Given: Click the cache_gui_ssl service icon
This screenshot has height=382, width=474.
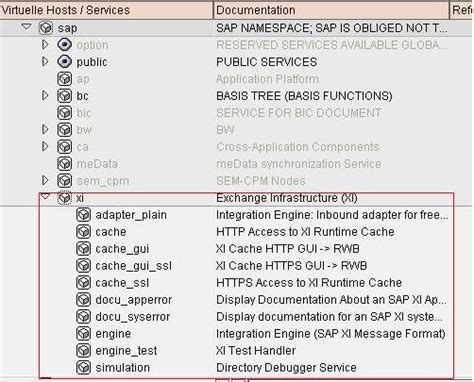Looking at the screenshot, I should coord(83,266).
